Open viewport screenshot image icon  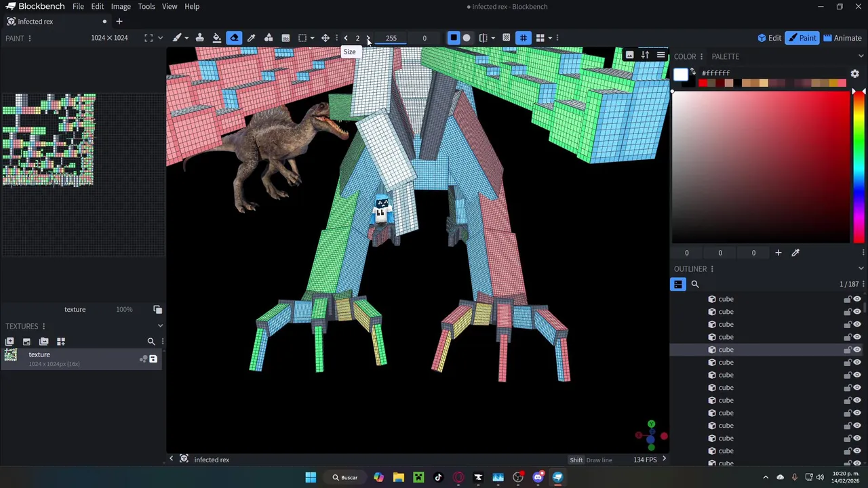pyautogui.click(x=629, y=55)
